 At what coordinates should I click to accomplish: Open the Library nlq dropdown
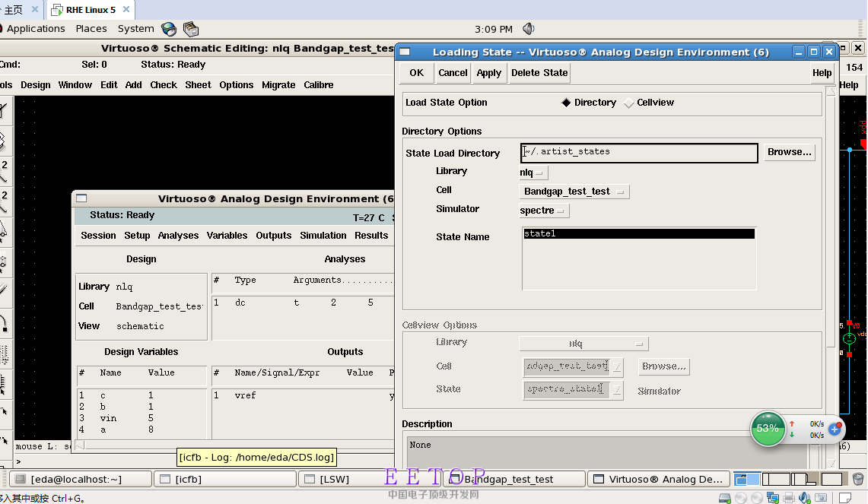(533, 173)
